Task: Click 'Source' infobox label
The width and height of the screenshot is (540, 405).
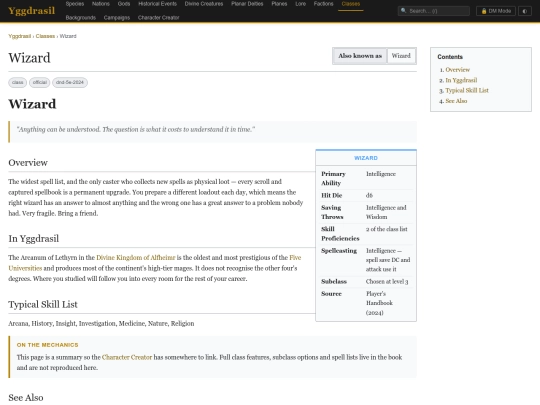Action: tap(331, 294)
